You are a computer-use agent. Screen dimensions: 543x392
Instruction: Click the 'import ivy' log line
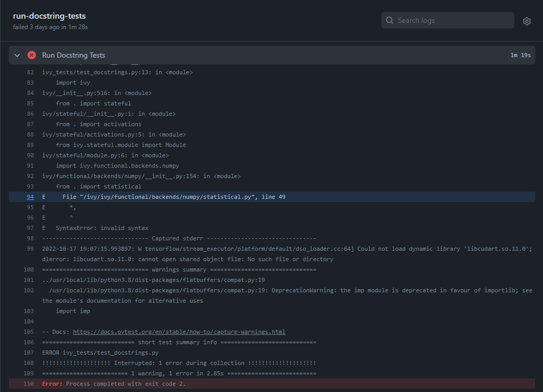pyautogui.click(x=73, y=83)
